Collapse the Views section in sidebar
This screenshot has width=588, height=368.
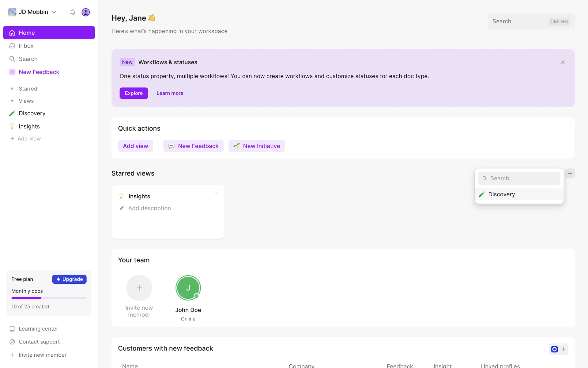coord(12,101)
